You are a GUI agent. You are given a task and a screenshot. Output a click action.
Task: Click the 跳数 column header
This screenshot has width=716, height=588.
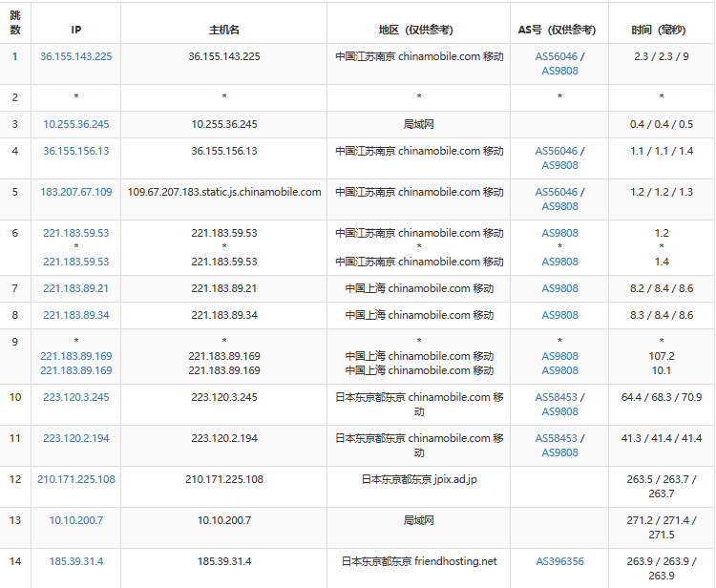click(x=15, y=23)
